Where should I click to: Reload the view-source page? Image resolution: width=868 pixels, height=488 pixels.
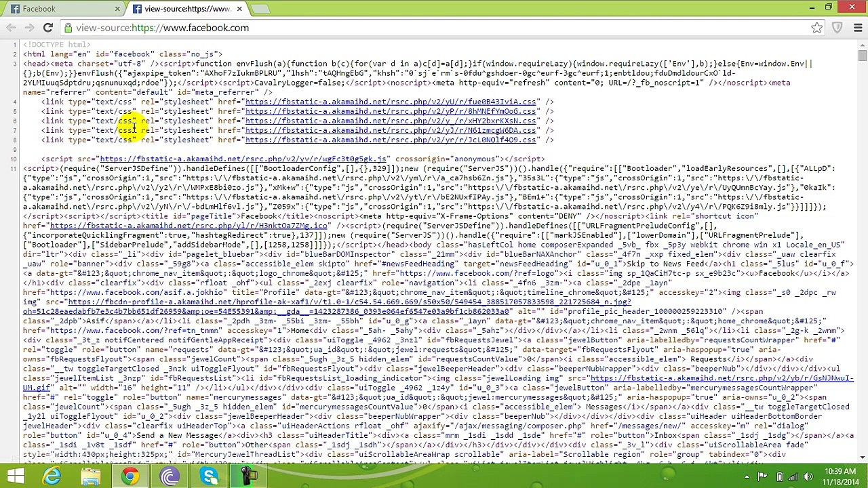pyautogui.click(x=47, y=28)
